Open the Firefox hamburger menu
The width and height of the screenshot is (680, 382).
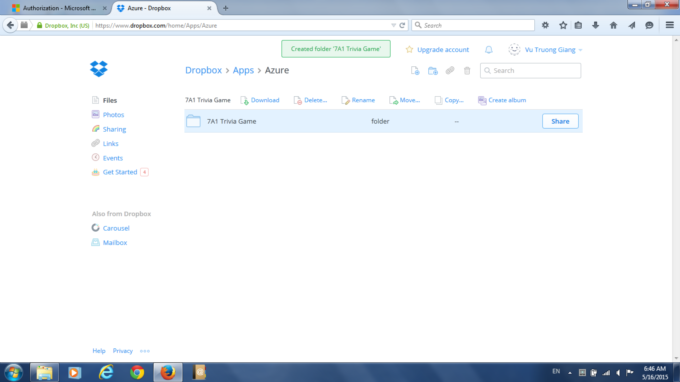[x=670, y=25]
